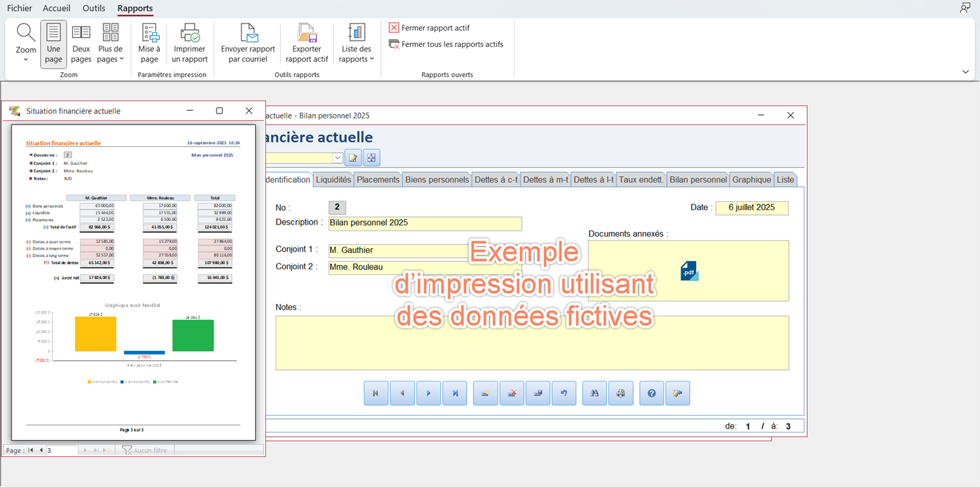The width and height of the screenshot is (980, 487).
Task: Send report by email with Envoyer rapport par courriel
Action: pos(248,44)
